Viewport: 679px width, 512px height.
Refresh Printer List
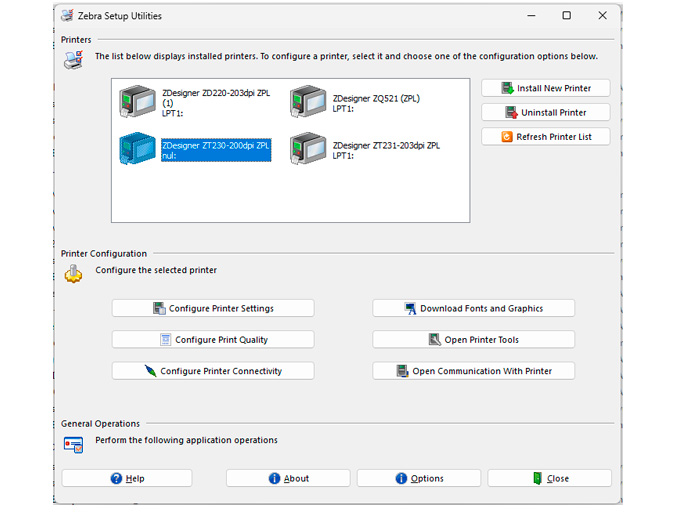coord(546,137)
